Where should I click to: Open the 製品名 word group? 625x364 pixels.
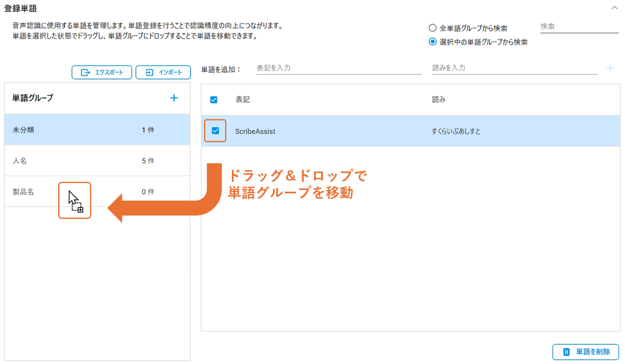point(23,192)
